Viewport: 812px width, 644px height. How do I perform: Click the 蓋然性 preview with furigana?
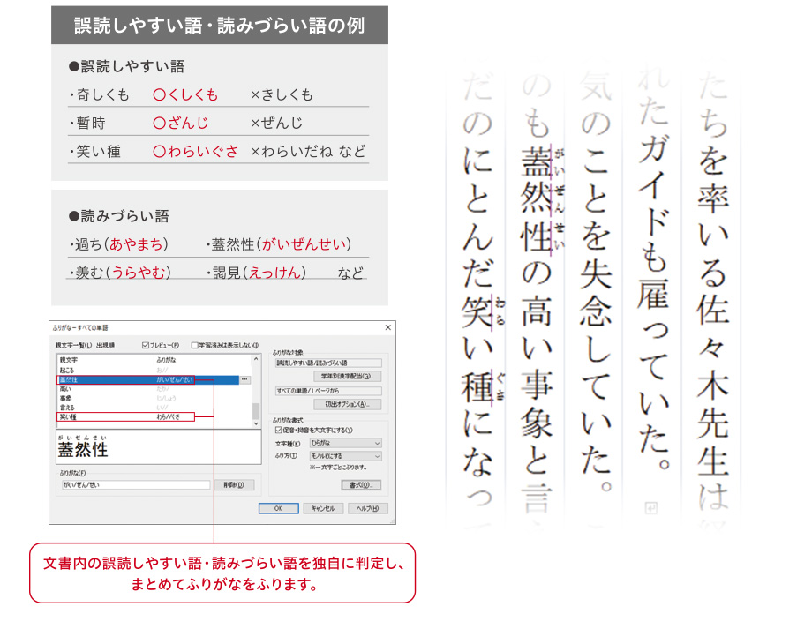coord(83,446)
